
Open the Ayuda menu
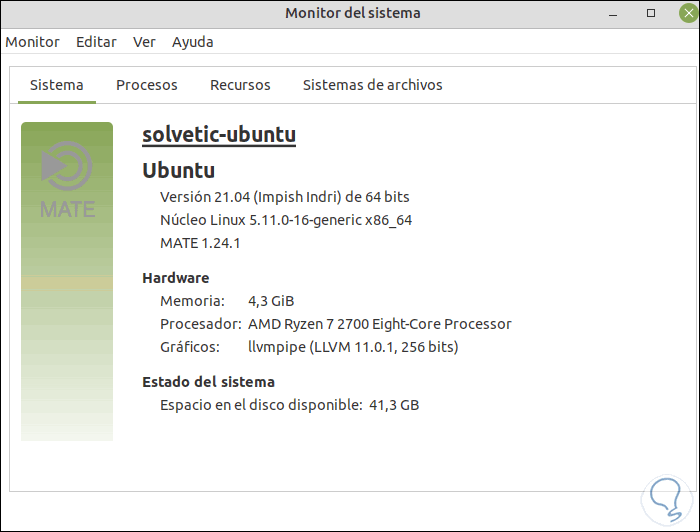pyautogui.click(x=192, y=42)
